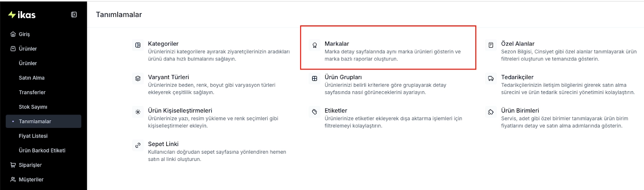The height and width of the screenshot is (190, 644).
Task: Collapse the sidebar with panel icon
Action: [74, 15]
